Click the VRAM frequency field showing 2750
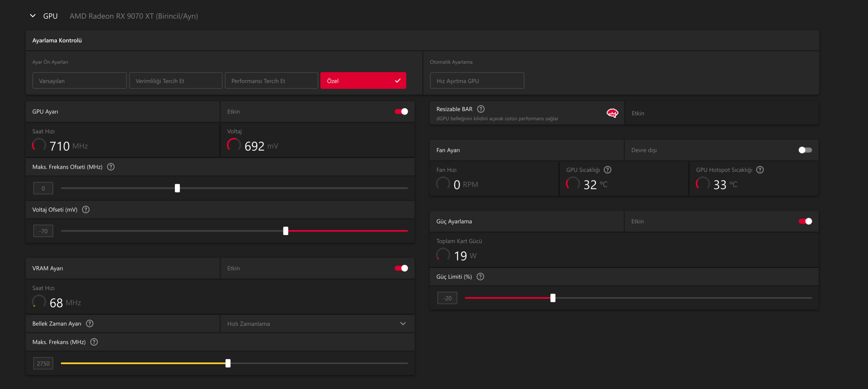The width and height of the screenshot is (868, 389). click(x=43, y=363)
